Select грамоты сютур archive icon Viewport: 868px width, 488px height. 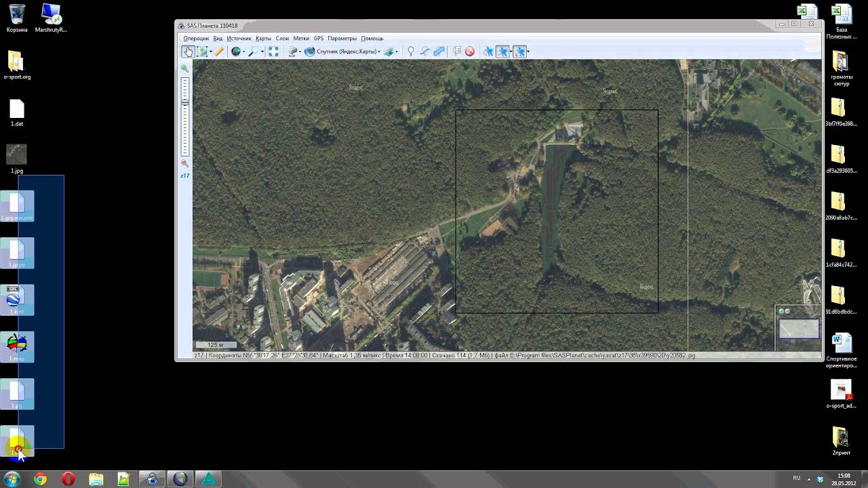pyautogui.click(x=841, y=69)
